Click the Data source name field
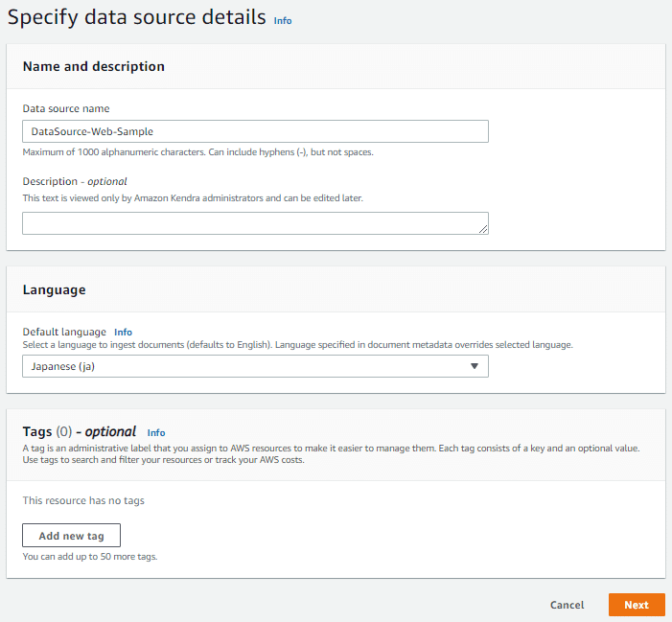 [255, 131]
